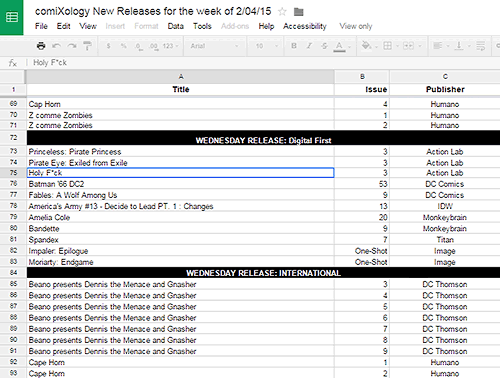Select the Paint format tool

[x=87, y=46]
